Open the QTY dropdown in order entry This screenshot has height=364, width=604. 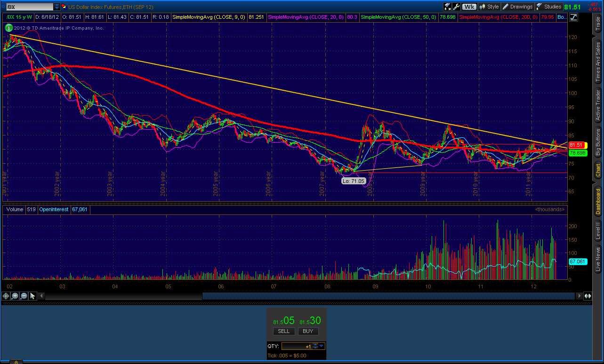[x=322, y=346]
